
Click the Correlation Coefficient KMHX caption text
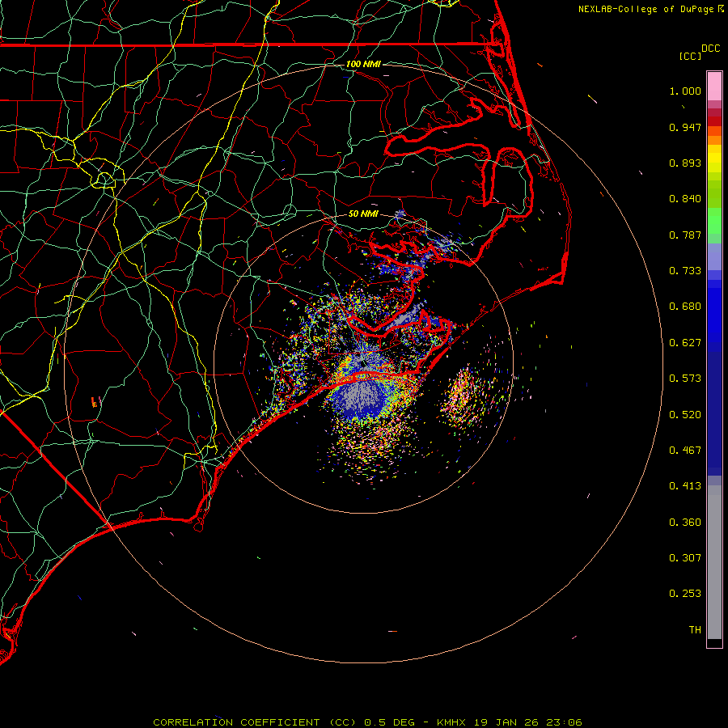367,722
